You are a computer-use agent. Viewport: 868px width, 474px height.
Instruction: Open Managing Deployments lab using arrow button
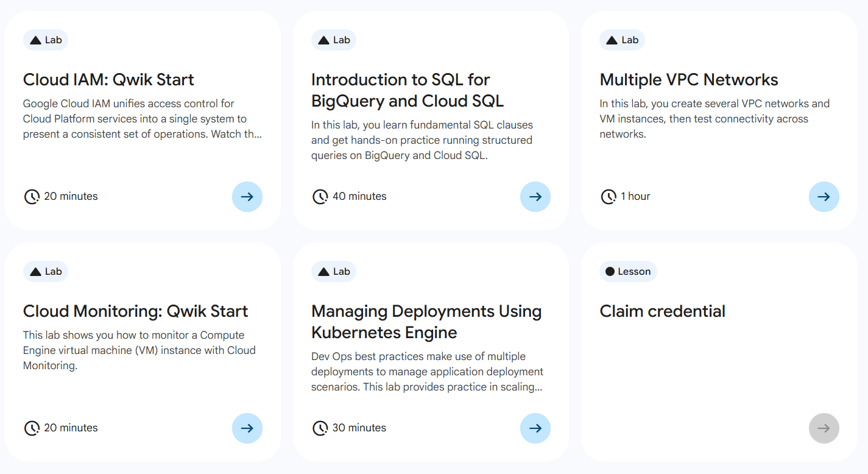click(535, 428)
